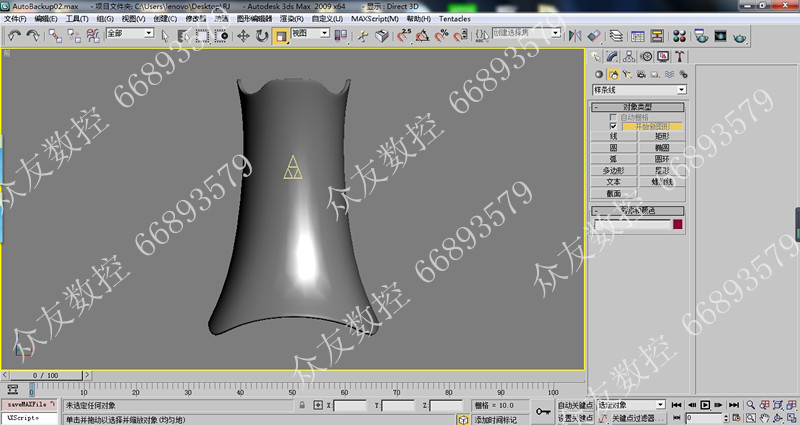800x425 pixels.
Task: Click the 截面 section shape button
Action: point(614,193)
